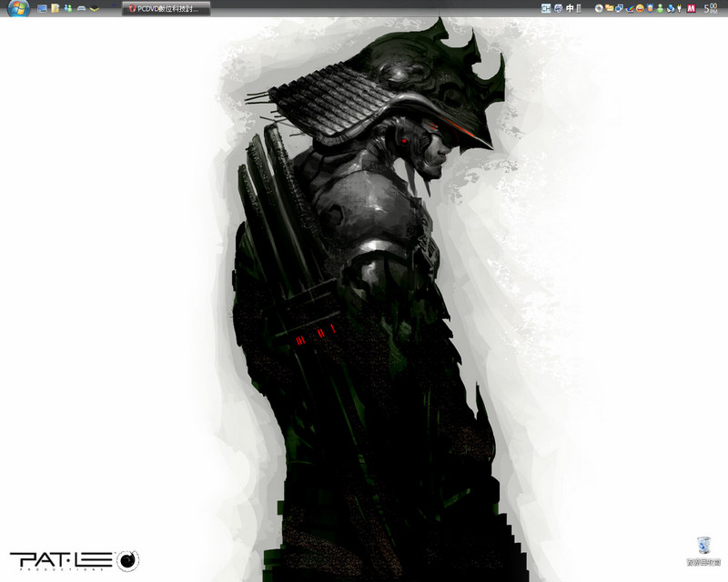Click the system clock showing 5:00
The image size is (728, 582).
pos(713,8)
